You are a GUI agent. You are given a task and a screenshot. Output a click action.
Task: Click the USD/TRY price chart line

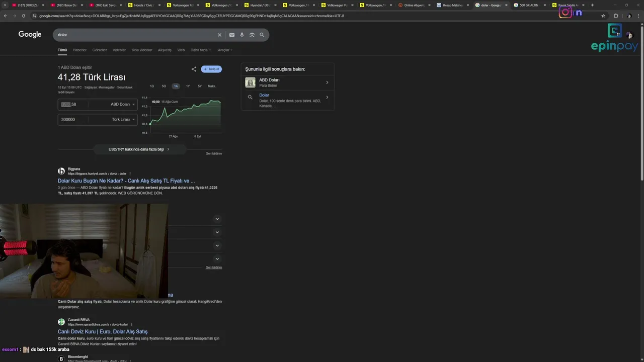coord(185,112)
